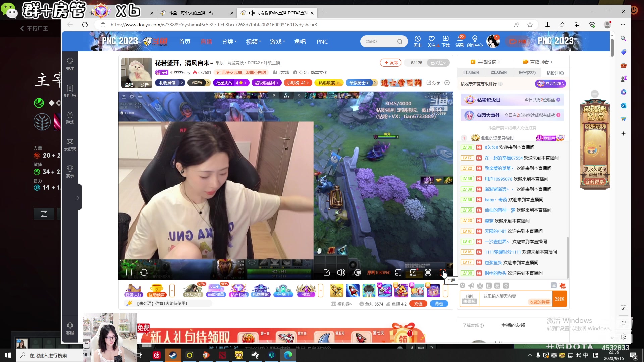Open the 背包 backpack button
This screenshot has width=644, height=362.
(439, 304)
